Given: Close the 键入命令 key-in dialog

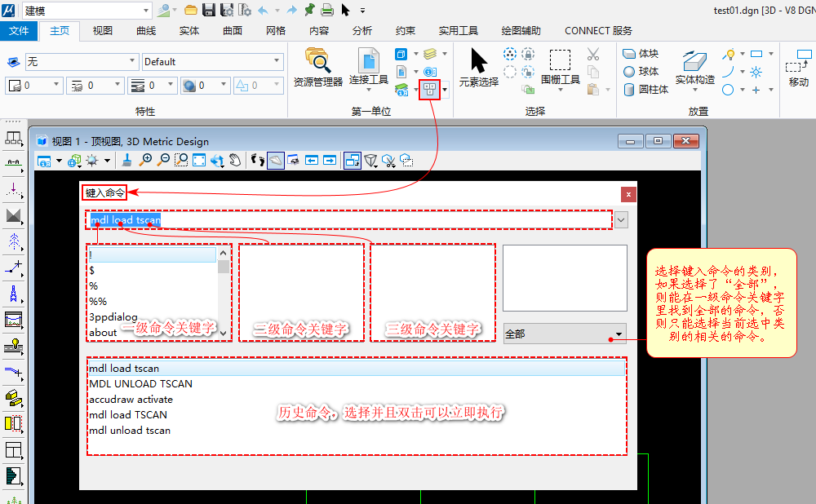Looking at the screenshot, I should pyautogui.click(x=628, y=195).
